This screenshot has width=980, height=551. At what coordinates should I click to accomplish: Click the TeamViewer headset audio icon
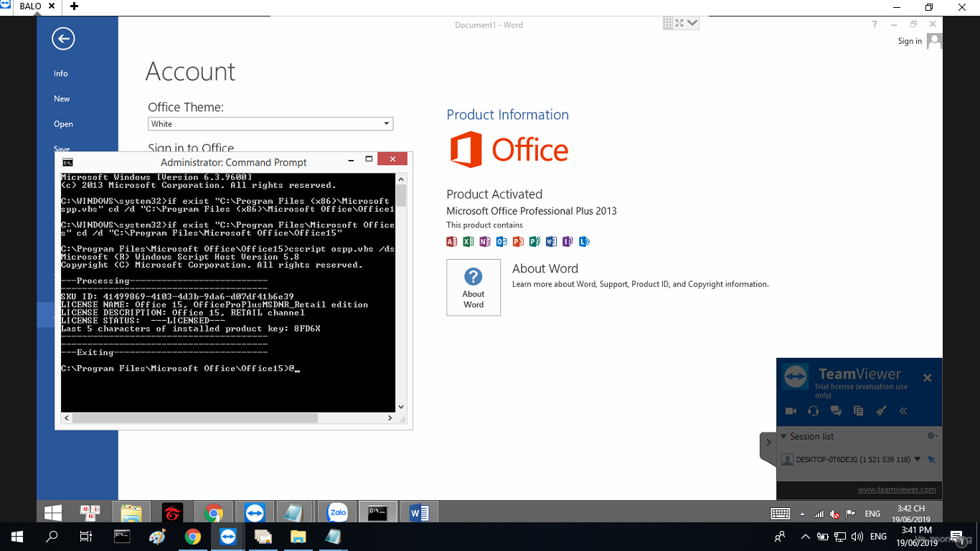coord(813,411)
